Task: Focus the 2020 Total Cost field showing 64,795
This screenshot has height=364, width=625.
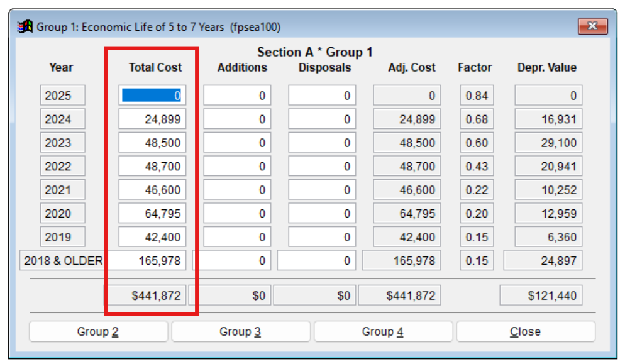Action: (152, 214)
